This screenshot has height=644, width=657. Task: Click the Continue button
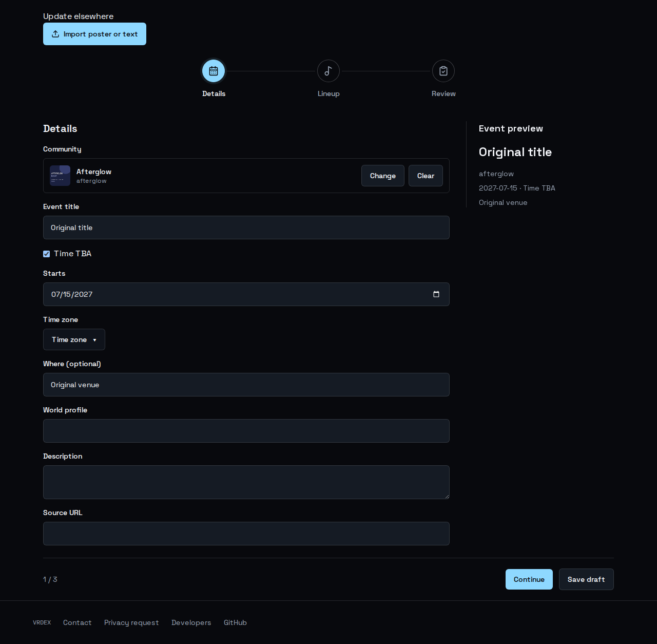click(x=529, y=579)
